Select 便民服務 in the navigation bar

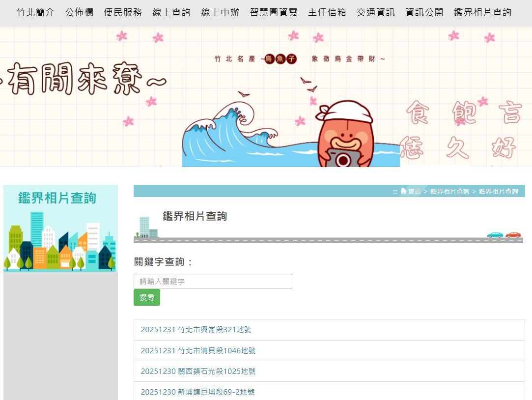123,13
